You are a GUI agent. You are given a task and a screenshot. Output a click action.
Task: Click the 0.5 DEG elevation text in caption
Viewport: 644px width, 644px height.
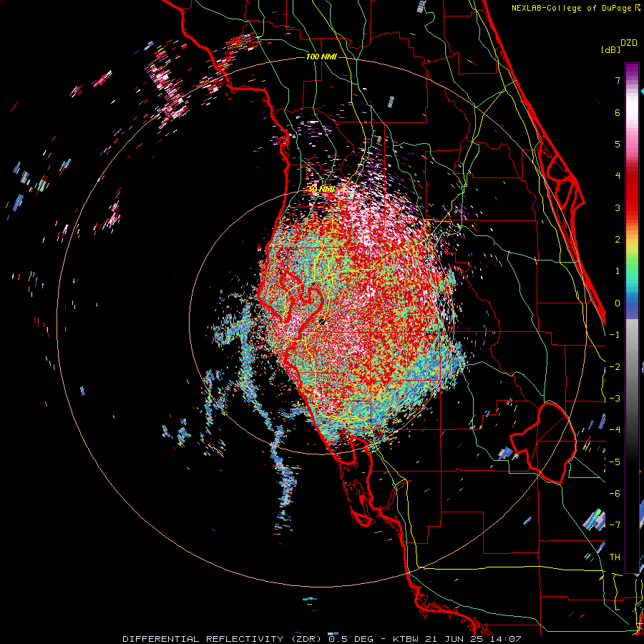[351, 639]
